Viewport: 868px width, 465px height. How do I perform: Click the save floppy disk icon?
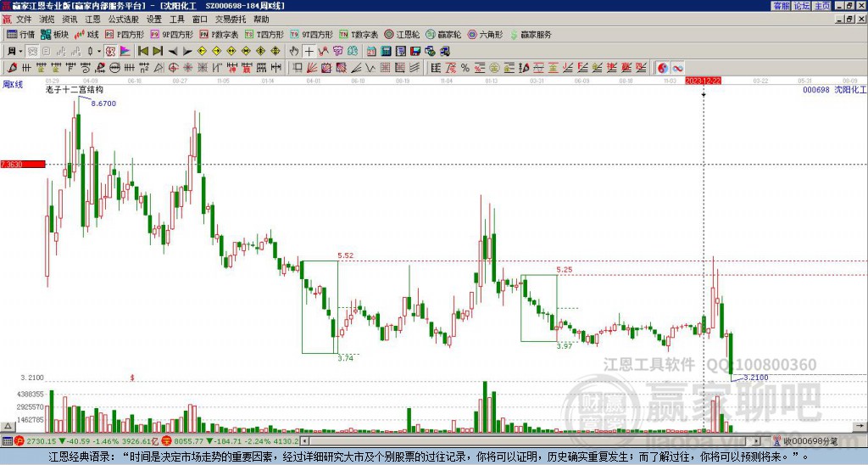(415, 52)
